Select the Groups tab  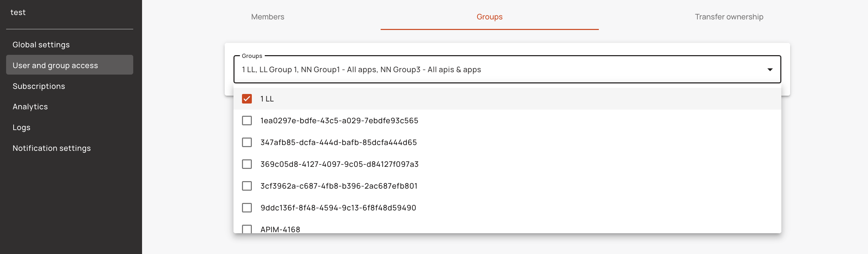click(x=489, y=17)
